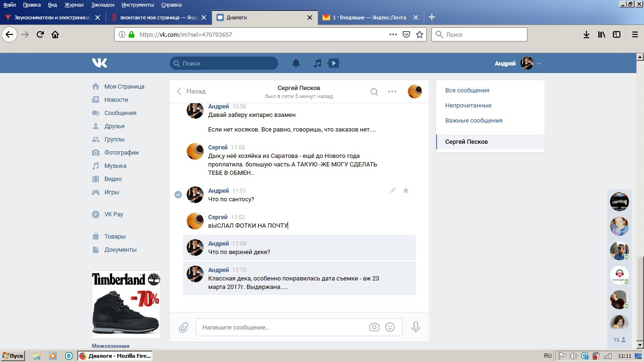Open the three-dots conversation actions menu
This screenshot has height=362, width=644.
point(392,92)
